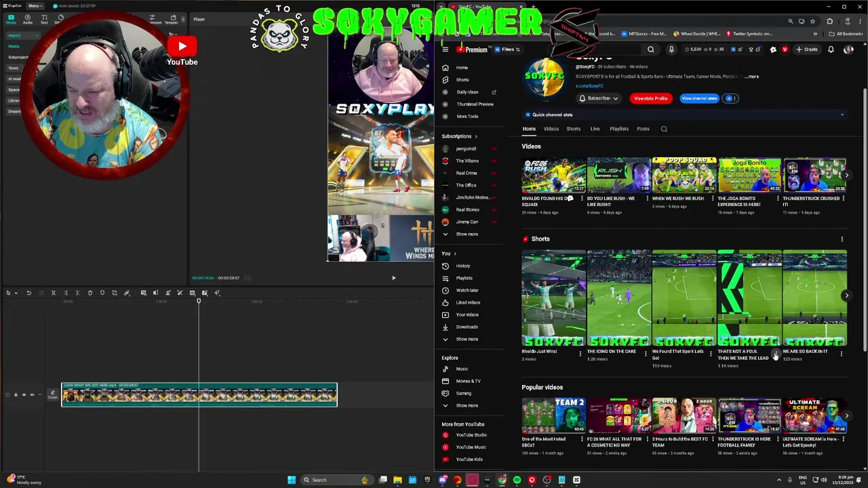The height and width of the screenshot is (488, 868).
Task: Open YouTube notifications bell
Action: [x=831, y=49]
